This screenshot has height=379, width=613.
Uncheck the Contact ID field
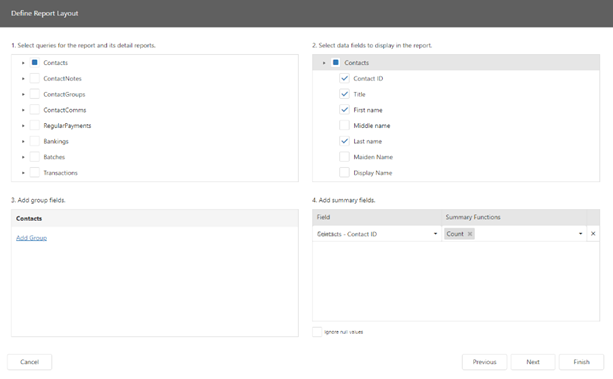(x=344, y=78)
